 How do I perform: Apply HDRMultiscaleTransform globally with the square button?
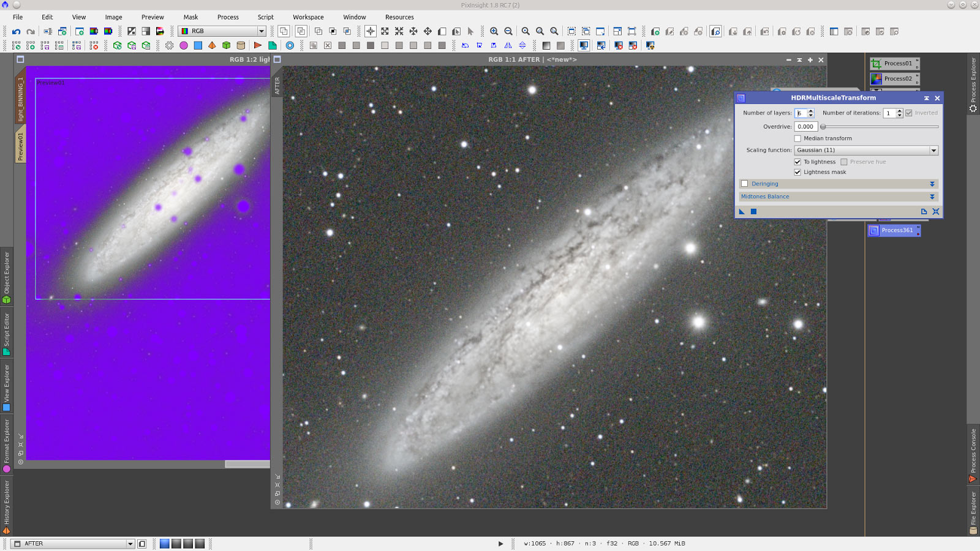pyautogui.click(x=753, y=211)
